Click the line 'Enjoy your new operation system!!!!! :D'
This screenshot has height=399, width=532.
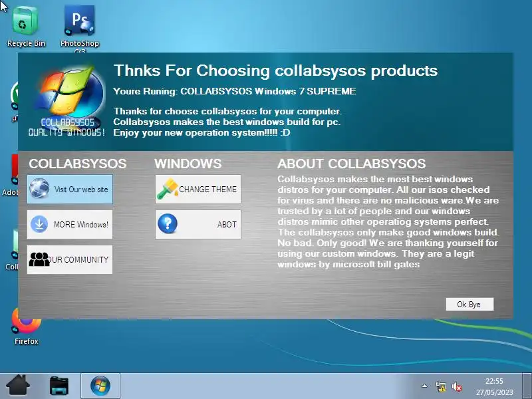201,132
